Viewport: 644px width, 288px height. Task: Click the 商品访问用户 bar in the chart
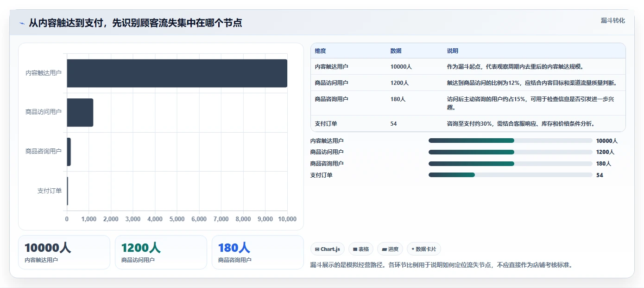tap(80, 112)
